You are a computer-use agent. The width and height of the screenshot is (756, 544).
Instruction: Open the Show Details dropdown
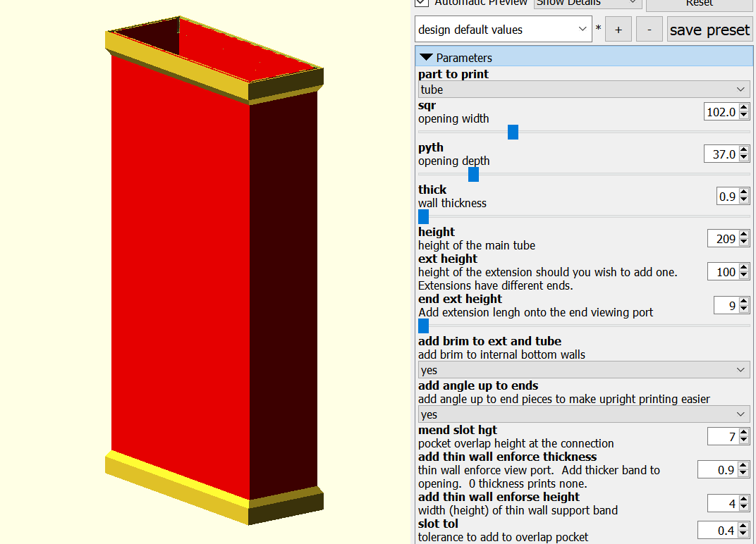[587, 4]
